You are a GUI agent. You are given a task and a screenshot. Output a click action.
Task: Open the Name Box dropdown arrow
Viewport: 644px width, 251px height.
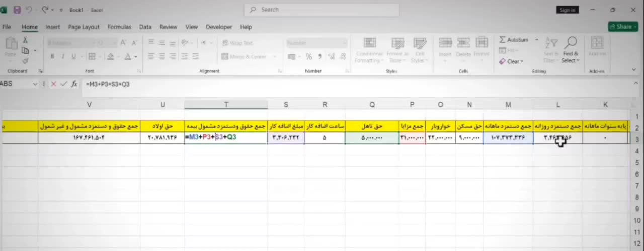click(x=35, y=84)
